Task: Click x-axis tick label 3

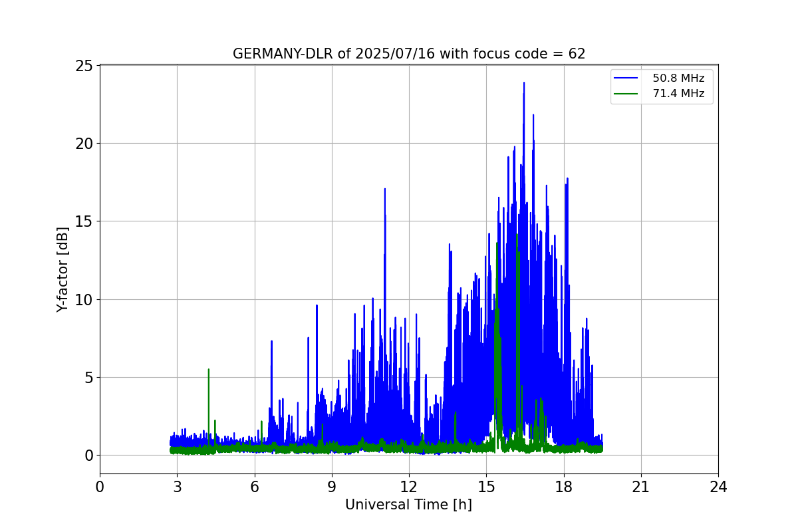Action: tap(177, 487)
